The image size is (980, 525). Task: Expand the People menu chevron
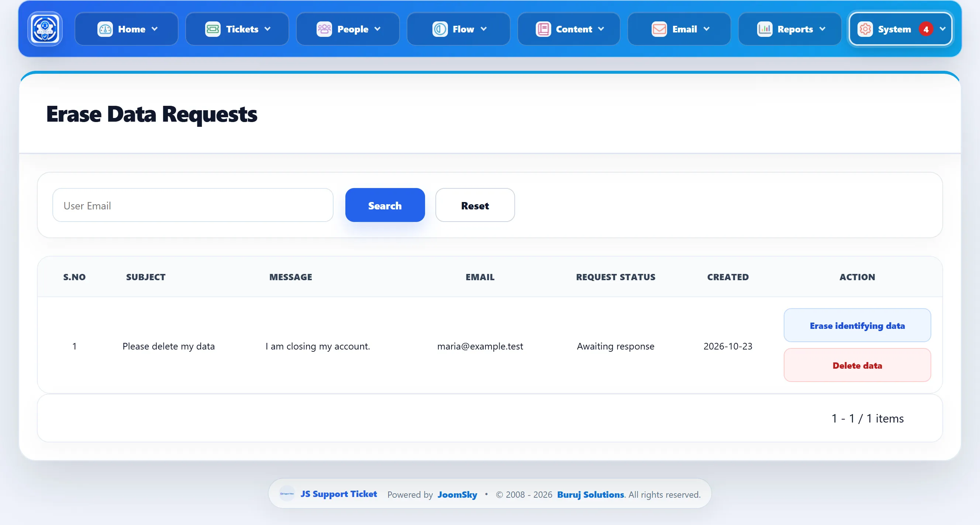377,29
